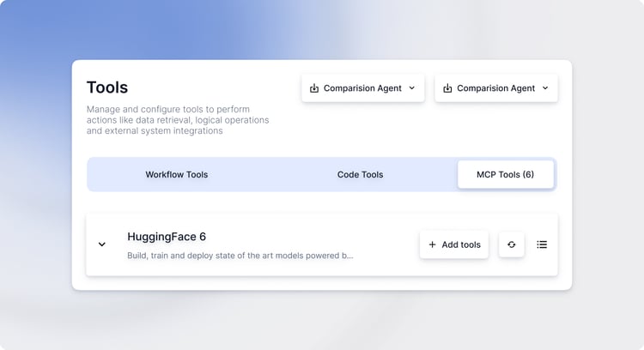Open the left Comparision Agent dropdown arrow
This screenshot has height=350, width=644.
[412, 87]
